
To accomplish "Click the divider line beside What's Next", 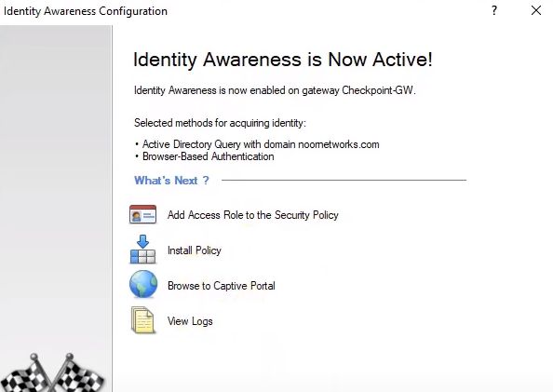I will [344, 180].
